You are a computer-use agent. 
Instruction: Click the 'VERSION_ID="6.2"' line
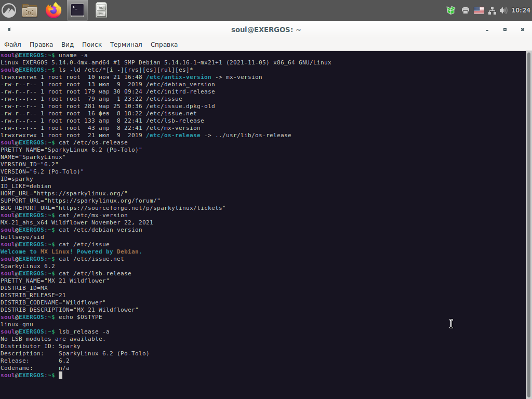[29, 165]
